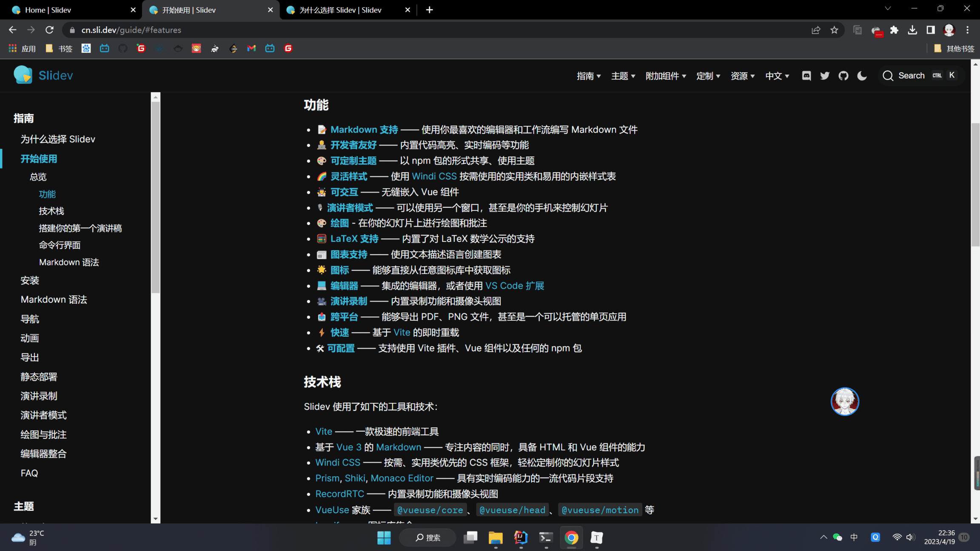Expand the 附加组件 dropdown menu
The width and height of the screenshot is (980, 551).
(666, 76)
